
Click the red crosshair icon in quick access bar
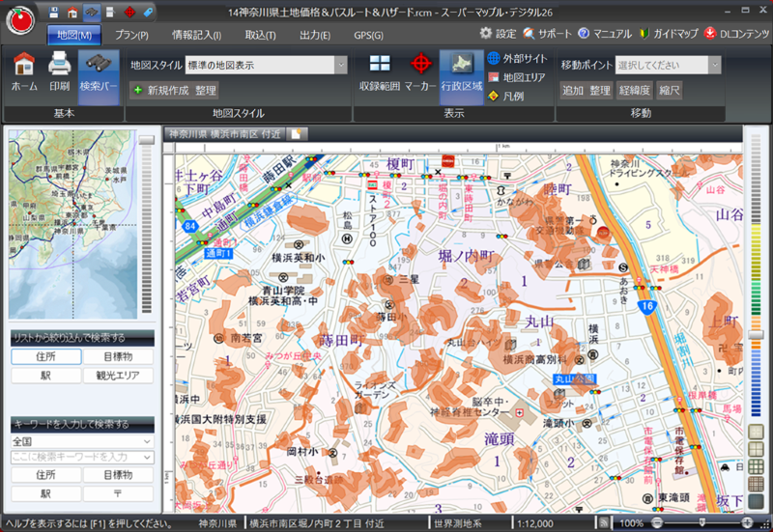point(129,13)
